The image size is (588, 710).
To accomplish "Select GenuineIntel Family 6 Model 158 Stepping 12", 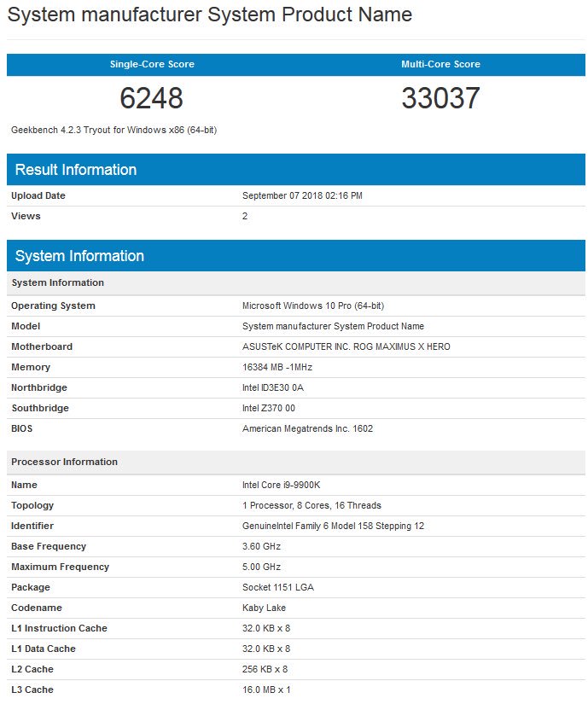I will [333, 526].
